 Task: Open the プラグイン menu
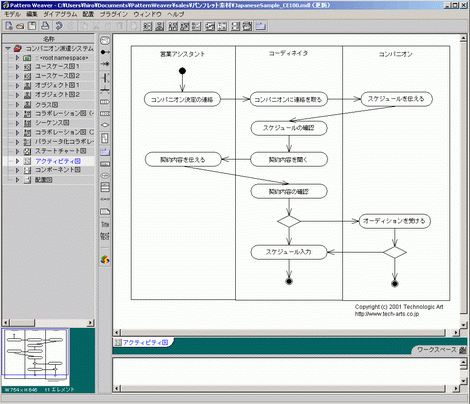(114, 14)
